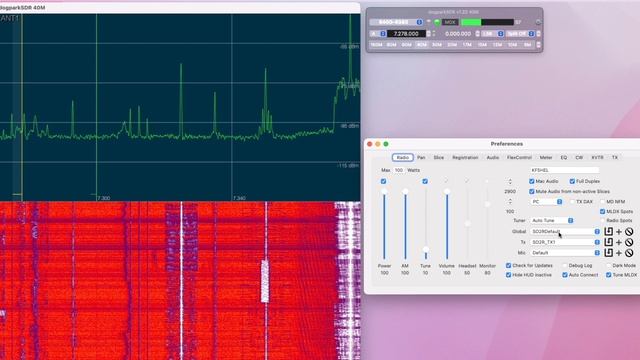Open the Split Off dropdown in the HUD
Screen dimensions: 640x360
pyautogui.click(x=520, y=33)
